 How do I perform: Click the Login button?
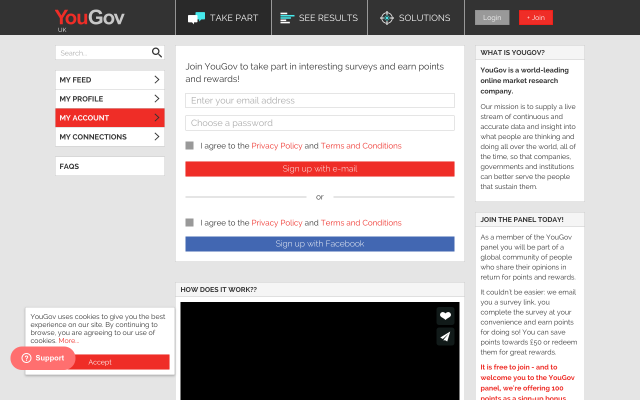click(492, 18)
